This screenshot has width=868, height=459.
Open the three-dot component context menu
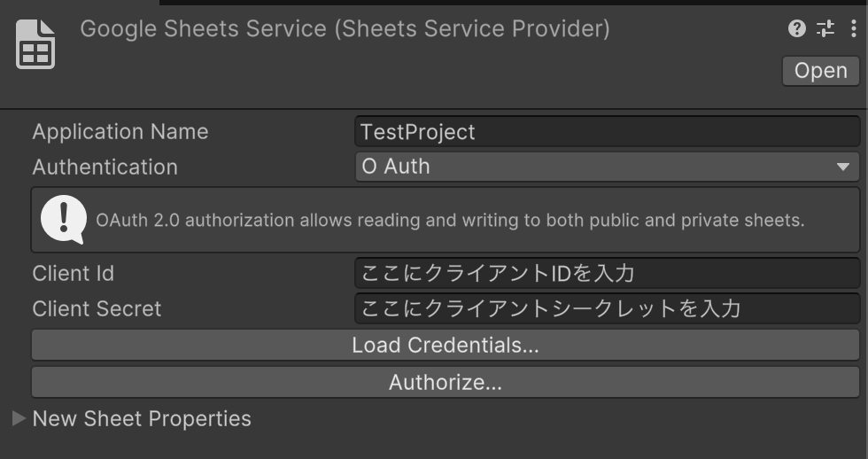[x=853, y=28]
